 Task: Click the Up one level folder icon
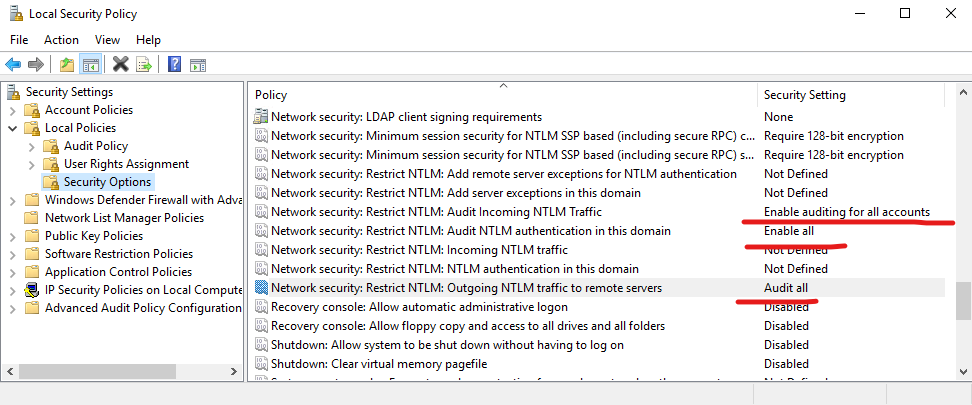66,64
